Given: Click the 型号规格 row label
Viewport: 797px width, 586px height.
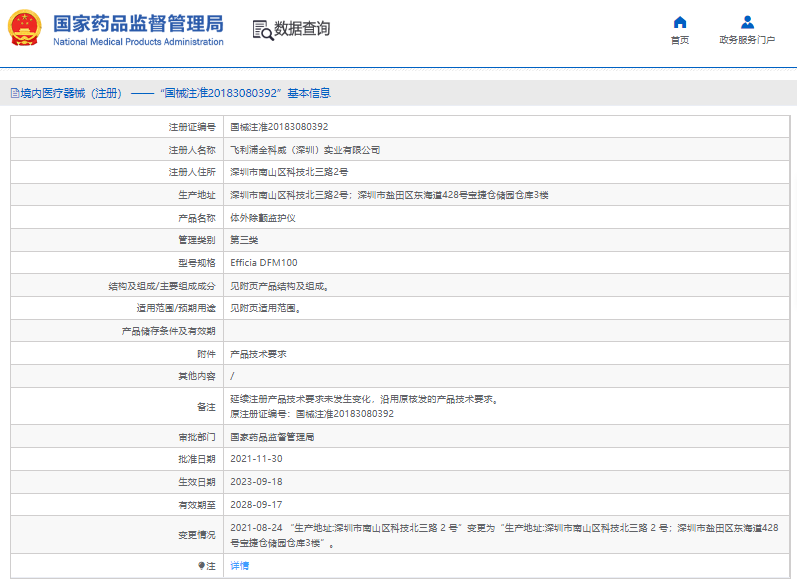Looking at the screenshot, I should (x=197, y=263).
